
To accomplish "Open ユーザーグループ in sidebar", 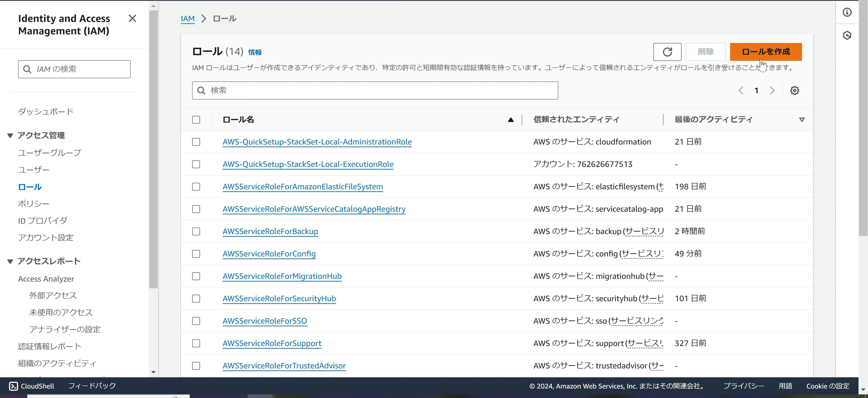I will click(x=50, y=153).
